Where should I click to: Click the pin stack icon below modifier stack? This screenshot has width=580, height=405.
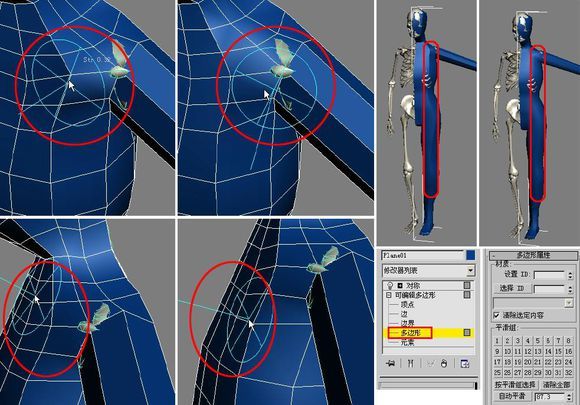[390, 364]
